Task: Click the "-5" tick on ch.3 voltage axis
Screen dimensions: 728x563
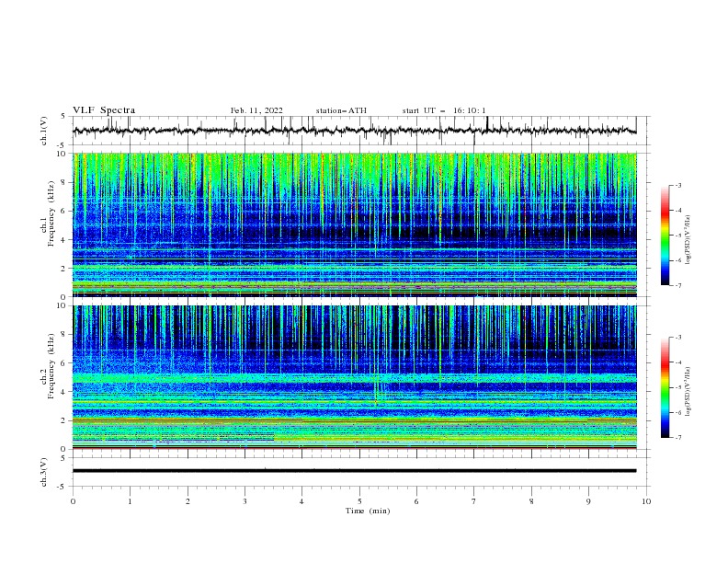Action: 63,487
